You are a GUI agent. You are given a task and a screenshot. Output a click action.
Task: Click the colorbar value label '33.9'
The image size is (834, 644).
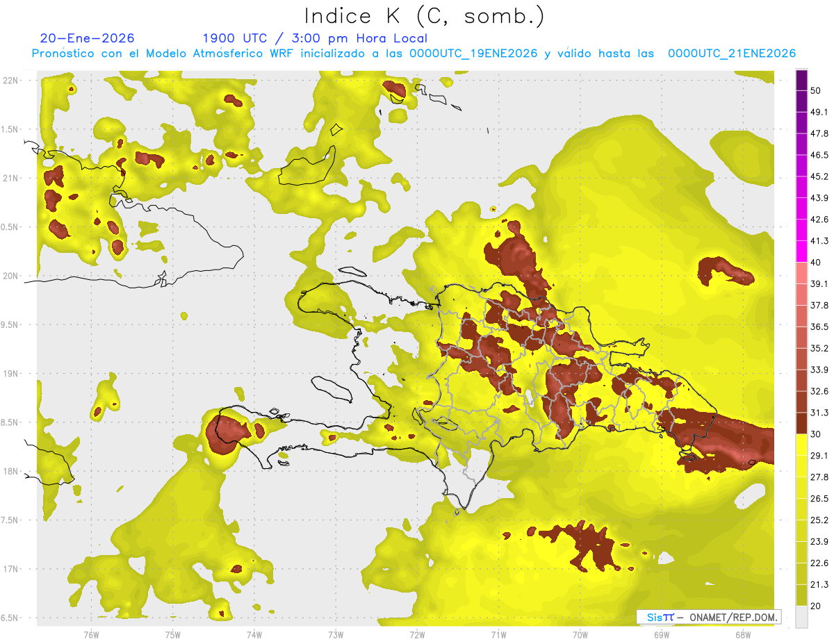(819, 370)
